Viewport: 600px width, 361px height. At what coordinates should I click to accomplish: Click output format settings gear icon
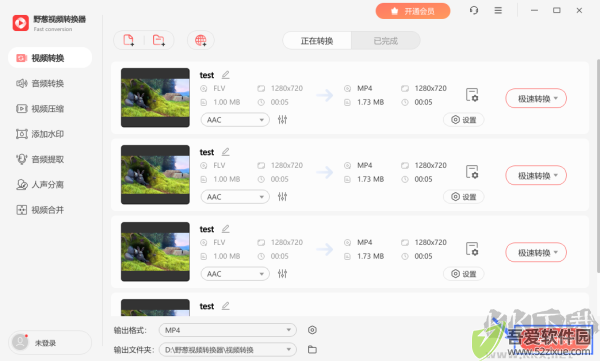point(312,330)
